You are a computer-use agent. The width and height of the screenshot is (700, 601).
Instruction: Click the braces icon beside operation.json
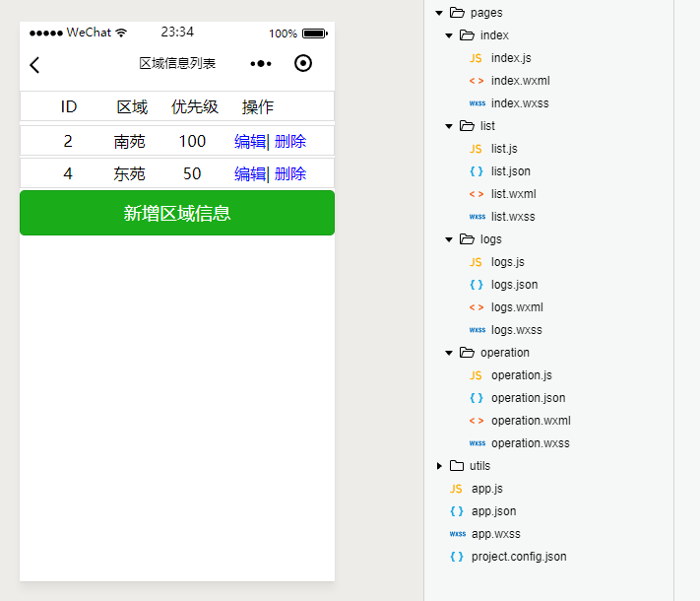click(x=477, y=398)
